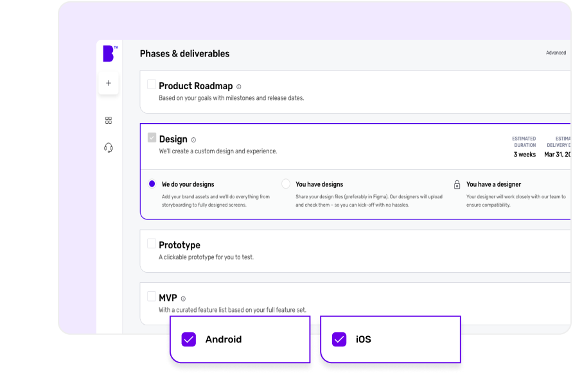Click the Design title
The height and width of the screenshot is (392, 573).
pos(173,139)
